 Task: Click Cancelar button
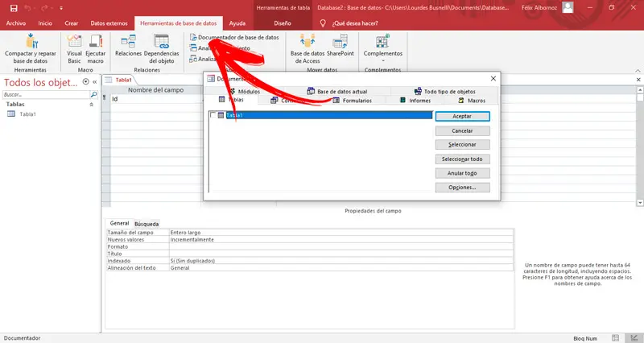pos(462,130)
